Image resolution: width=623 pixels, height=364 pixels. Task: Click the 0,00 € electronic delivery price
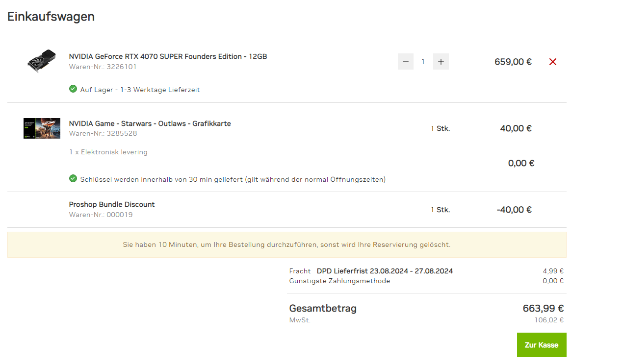521,163
